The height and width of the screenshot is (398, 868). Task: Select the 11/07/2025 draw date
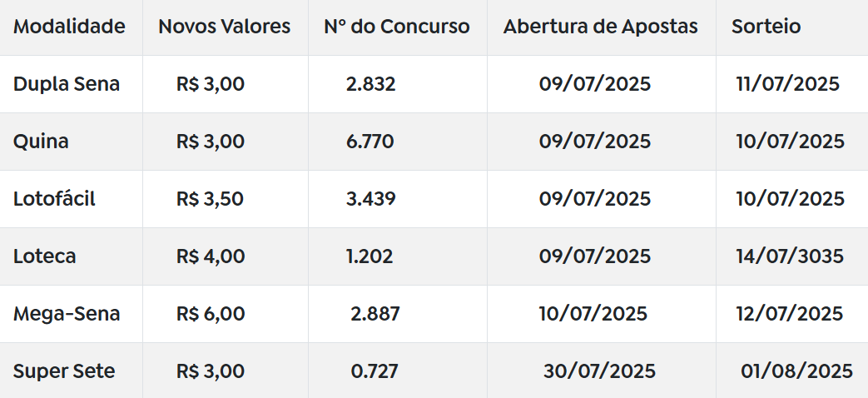click(788, 83)
